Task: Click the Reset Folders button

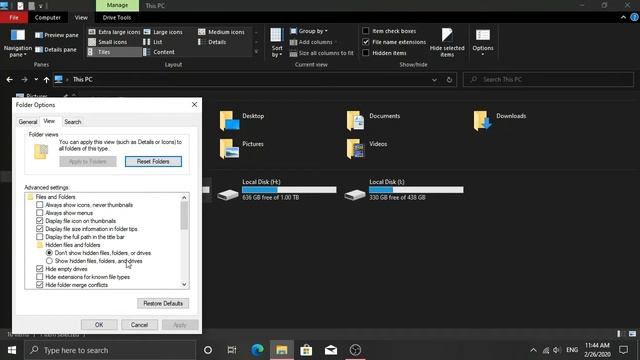Action: coord(153,161)
